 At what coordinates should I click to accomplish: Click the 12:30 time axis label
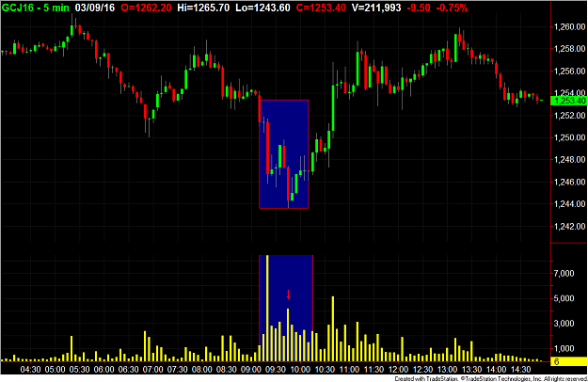point(422,370)
